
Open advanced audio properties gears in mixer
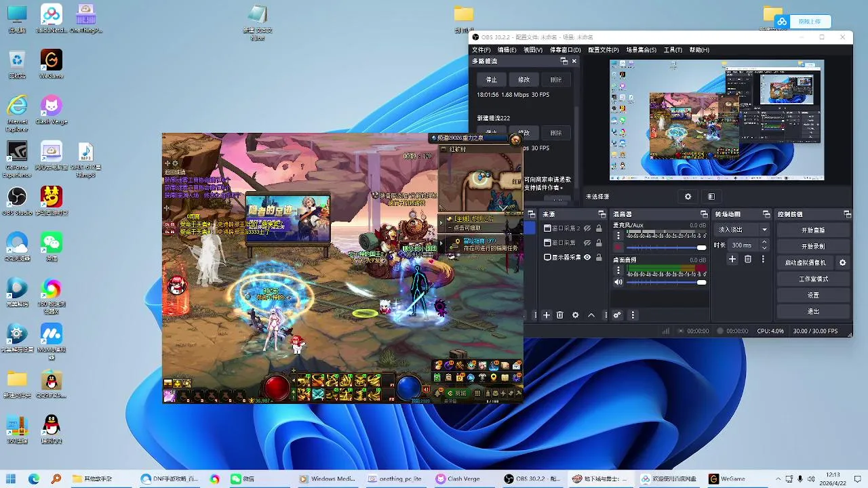point(617,315)
